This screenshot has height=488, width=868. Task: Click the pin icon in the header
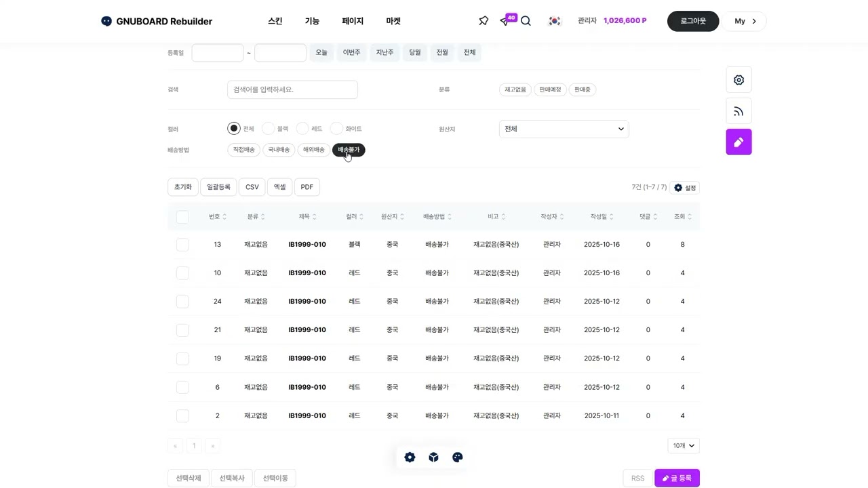pyautogui.click(x=484, y=21)
